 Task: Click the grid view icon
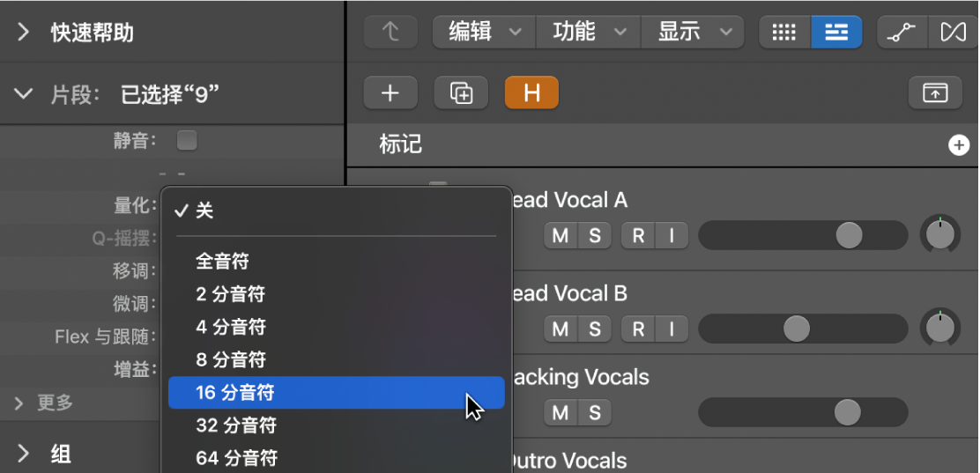(784, 33)
